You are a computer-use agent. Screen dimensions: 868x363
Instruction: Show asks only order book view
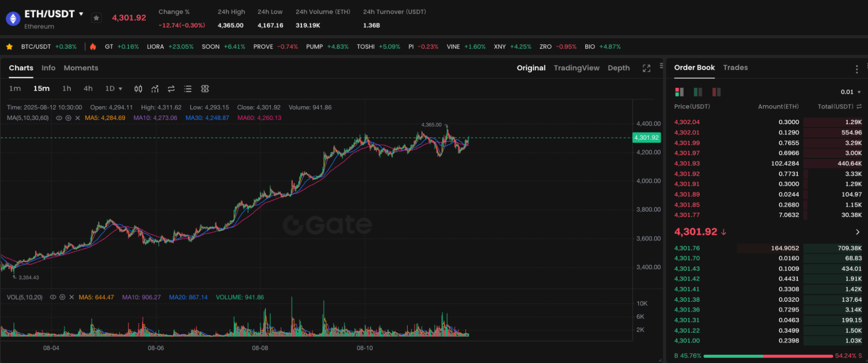716,92
